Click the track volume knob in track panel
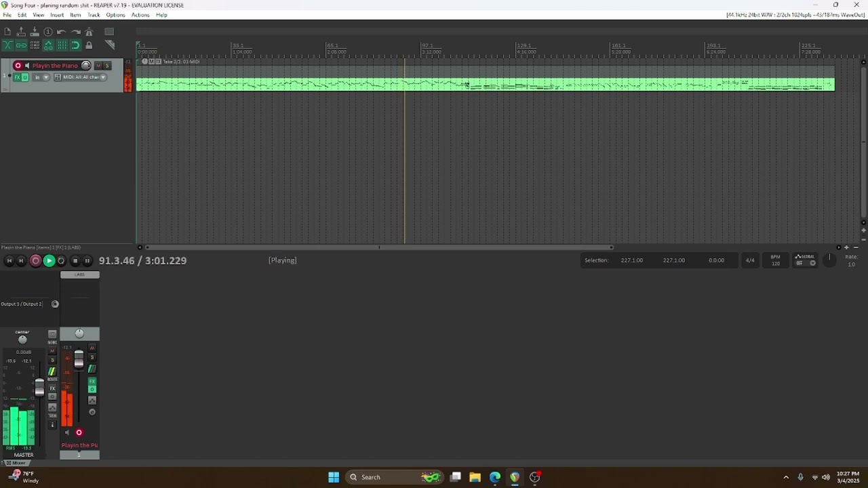Image resolution: width=868 pixels, height=488 pixels. pos(86,66)
